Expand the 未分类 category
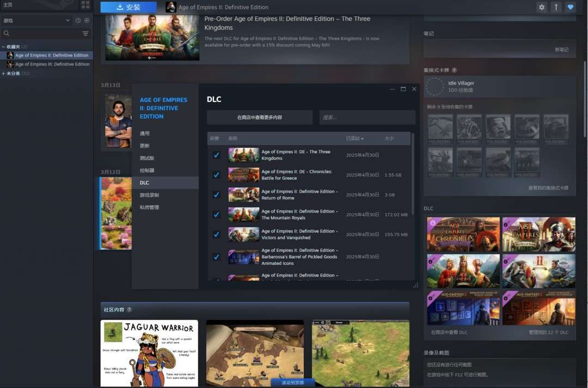This screenshot has width=588, height=388. click(3, 74)
